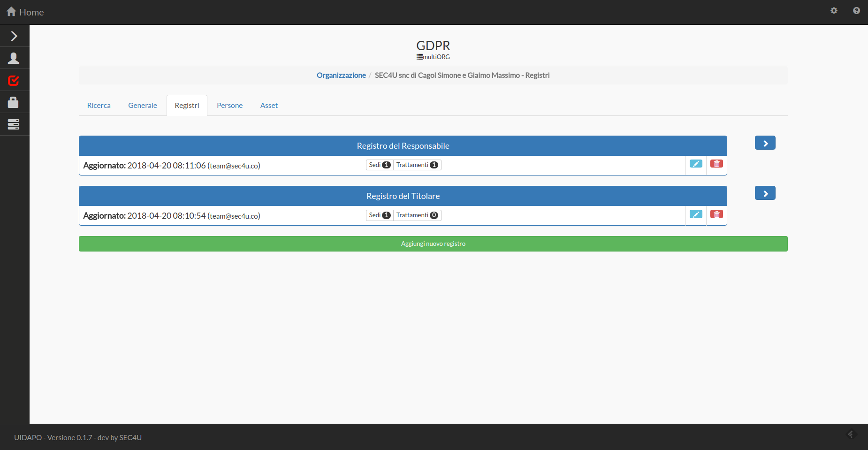Screen dimensions: 868x450
Task: Switch to the Ricerca tab
Action: tap(99, 105)
